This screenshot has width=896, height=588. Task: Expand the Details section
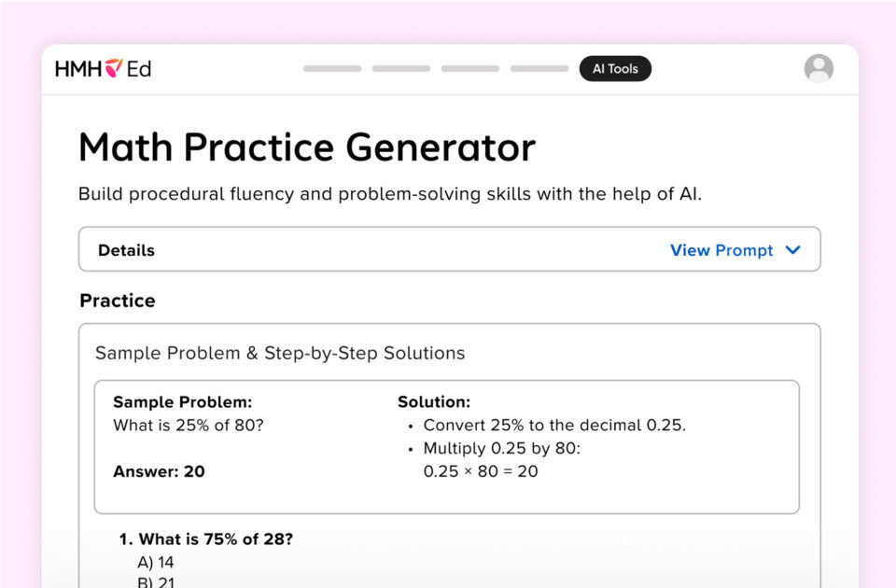(126, 250)
